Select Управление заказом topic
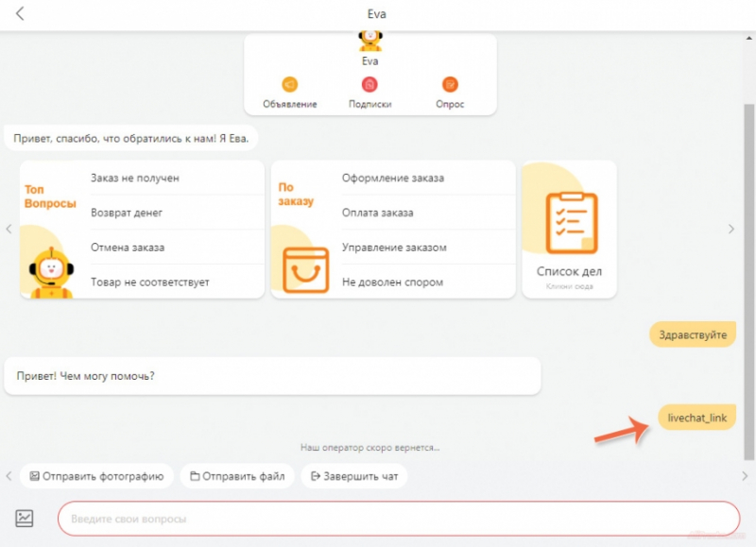The width and height of the screenshot is (756, 547). (x=429, y=248)
